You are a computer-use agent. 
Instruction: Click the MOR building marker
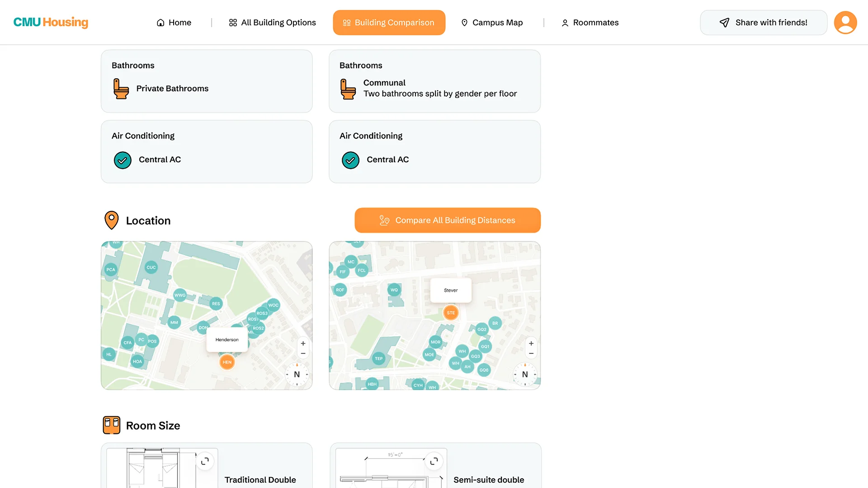435,342
